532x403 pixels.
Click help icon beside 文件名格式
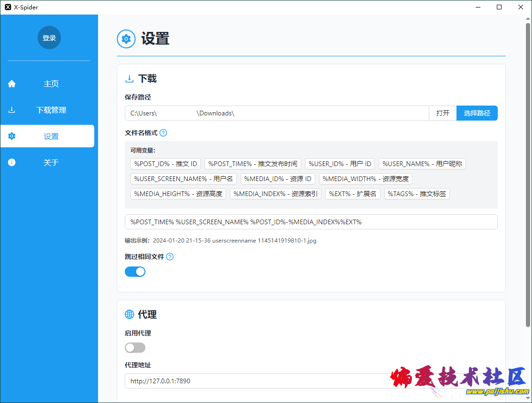[x=163, y=133]
